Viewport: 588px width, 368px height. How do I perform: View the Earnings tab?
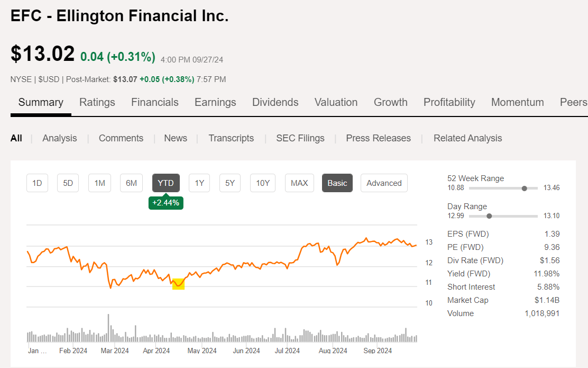(x=215, y=102)
